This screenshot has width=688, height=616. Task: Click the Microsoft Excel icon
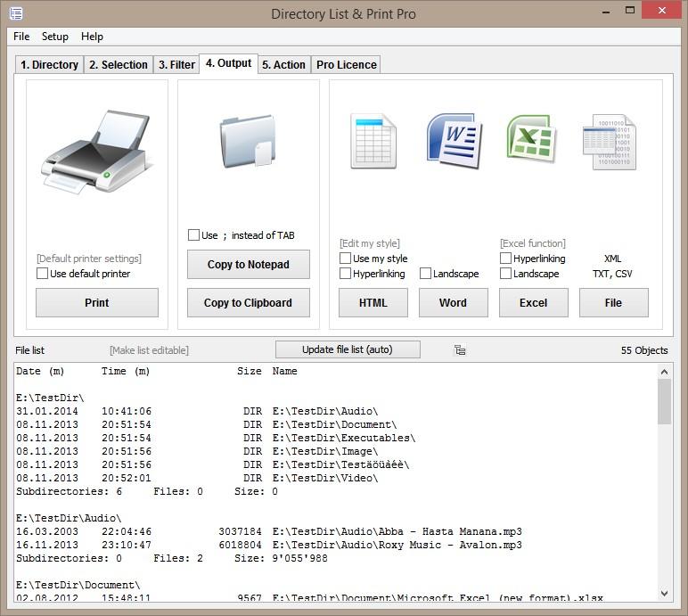click(531, 139)
